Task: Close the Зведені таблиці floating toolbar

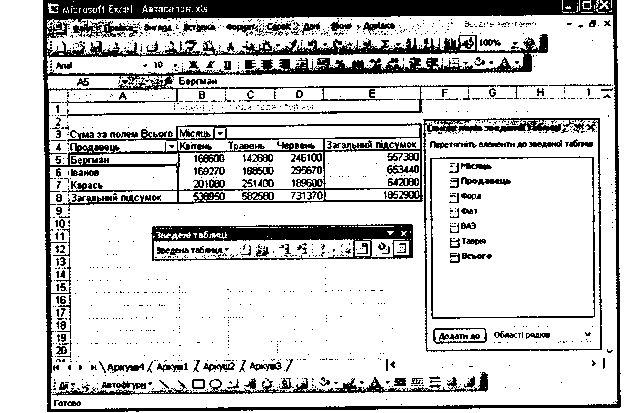Action: [404, 234]
